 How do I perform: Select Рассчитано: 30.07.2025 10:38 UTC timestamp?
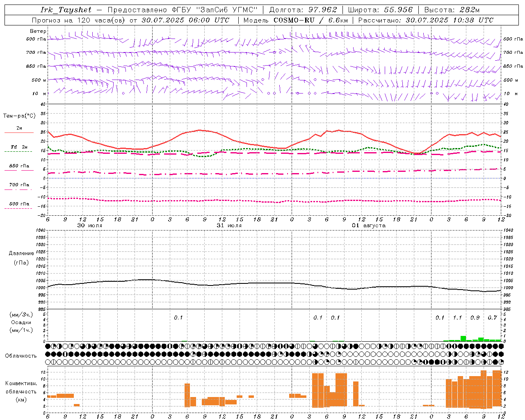click(x=426, y=20)
